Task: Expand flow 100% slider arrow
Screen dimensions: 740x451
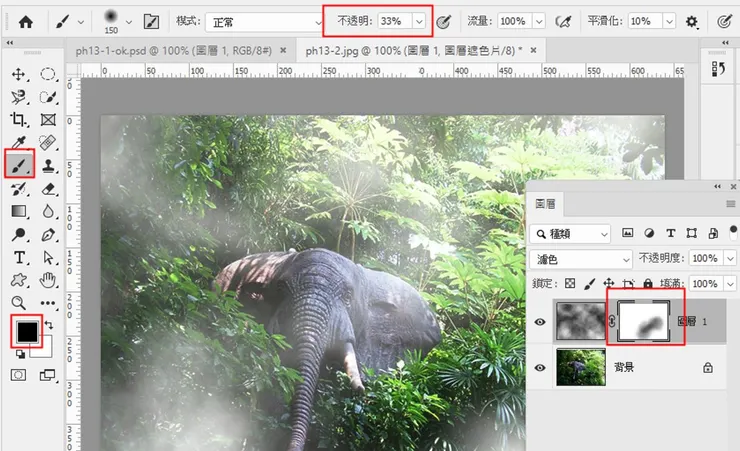Action: 538,21
